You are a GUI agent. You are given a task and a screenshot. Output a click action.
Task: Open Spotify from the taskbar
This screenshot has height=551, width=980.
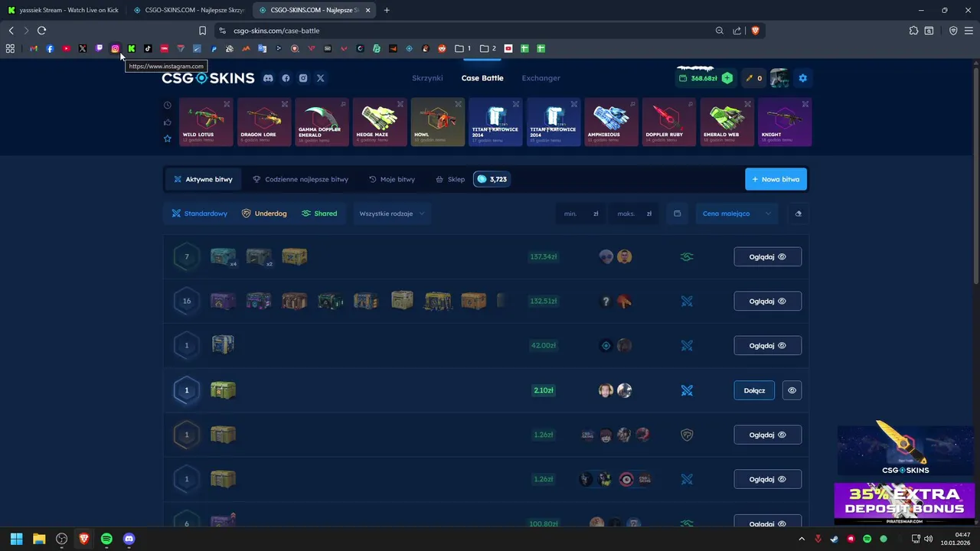point(106,539)
